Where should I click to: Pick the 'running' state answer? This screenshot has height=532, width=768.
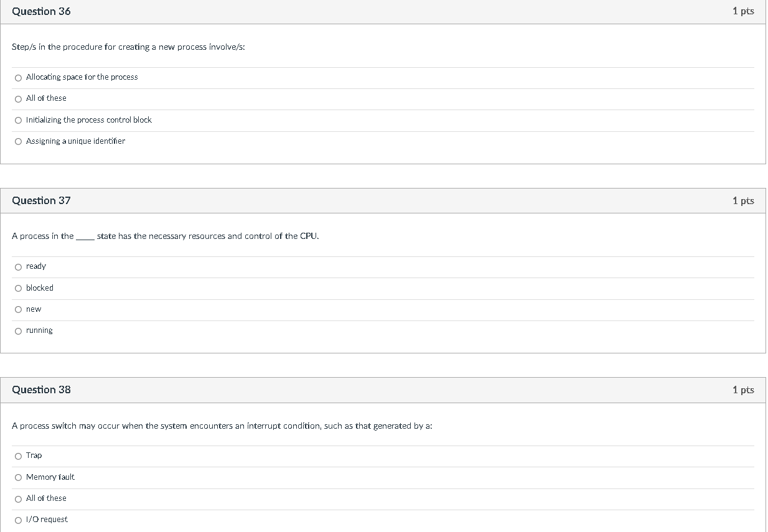click(x=19, y=331)
